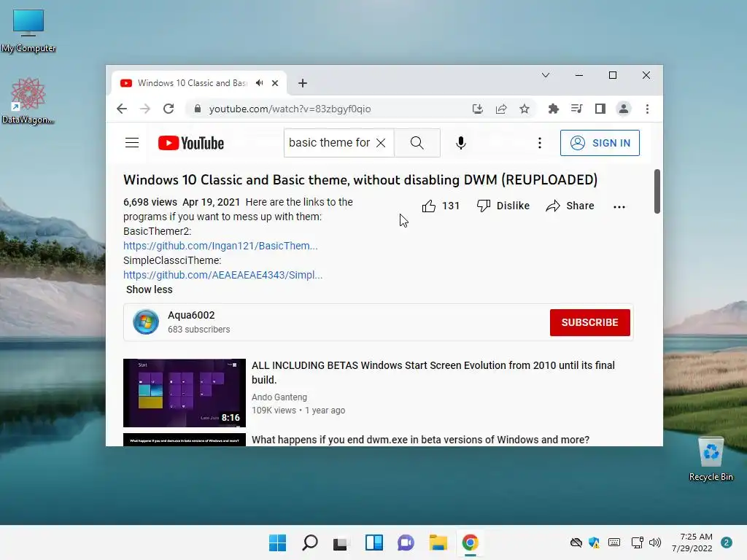Screen dimensions: 747x560
Task: Click Chrome icon on the taskbar
Action: (471, 542)
